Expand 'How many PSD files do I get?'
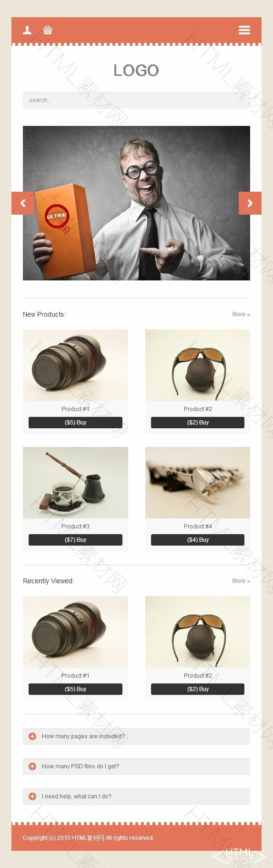 (136, 766)
